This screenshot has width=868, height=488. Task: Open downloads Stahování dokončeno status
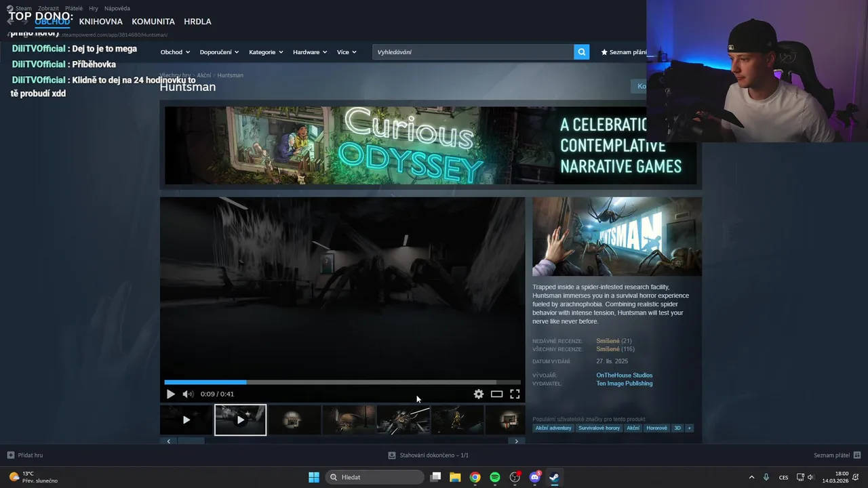(428, 455)
